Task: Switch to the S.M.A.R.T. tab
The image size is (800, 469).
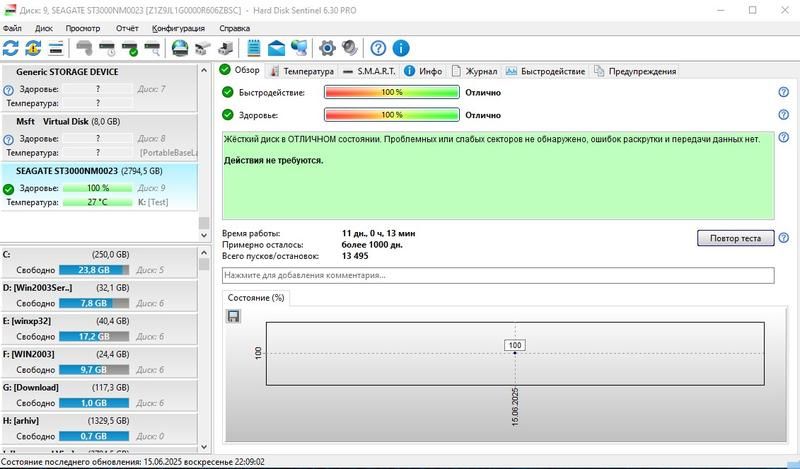Action: [x=369, y=71]
